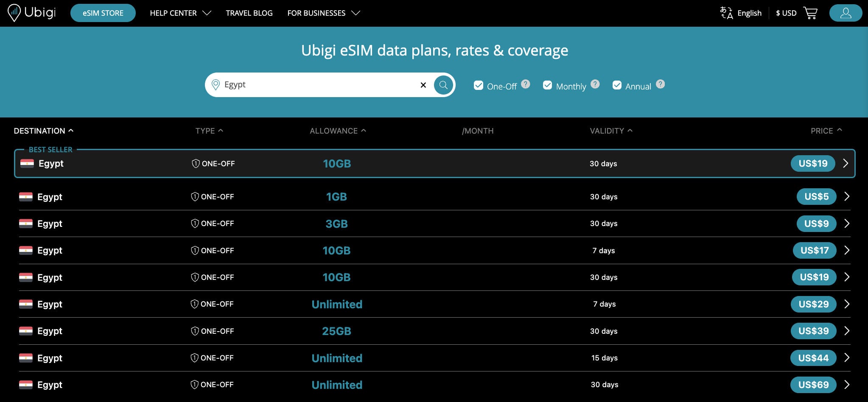Toggle the Monthly plans checkbox

pos(548,86)
